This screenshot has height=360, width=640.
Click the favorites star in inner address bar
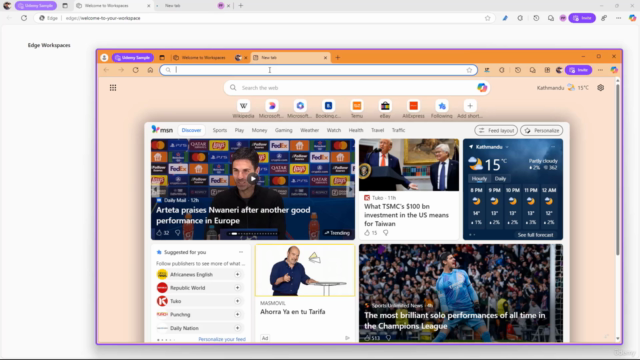[469, 70]
